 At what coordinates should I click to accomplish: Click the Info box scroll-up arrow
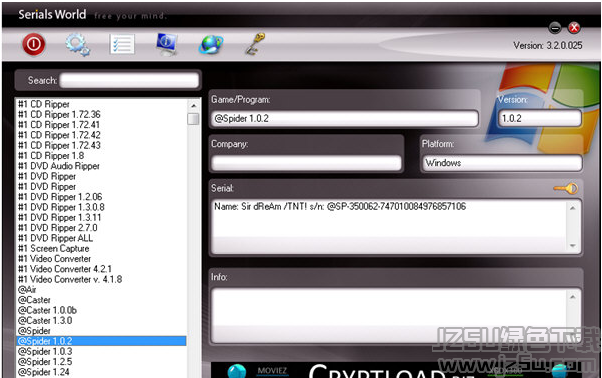pyautogui.click(x=572, y=297)
